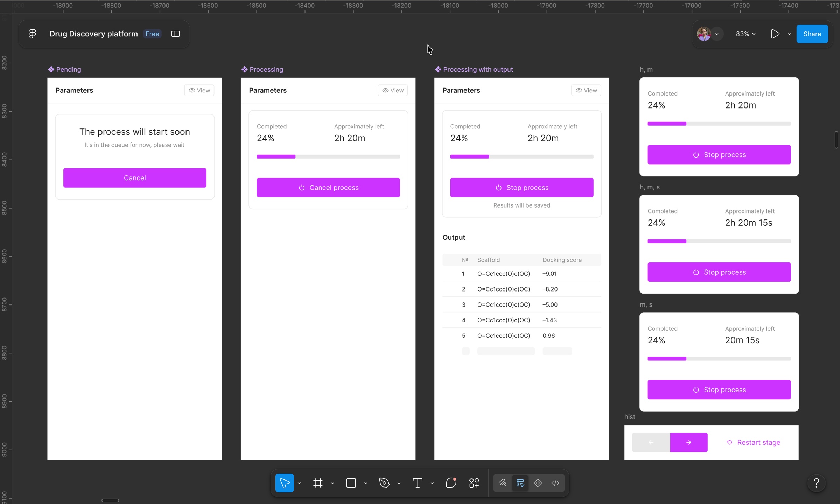Open the Figma main menu logo
This screenshot has width=840, height=504.
pos(33,34)
